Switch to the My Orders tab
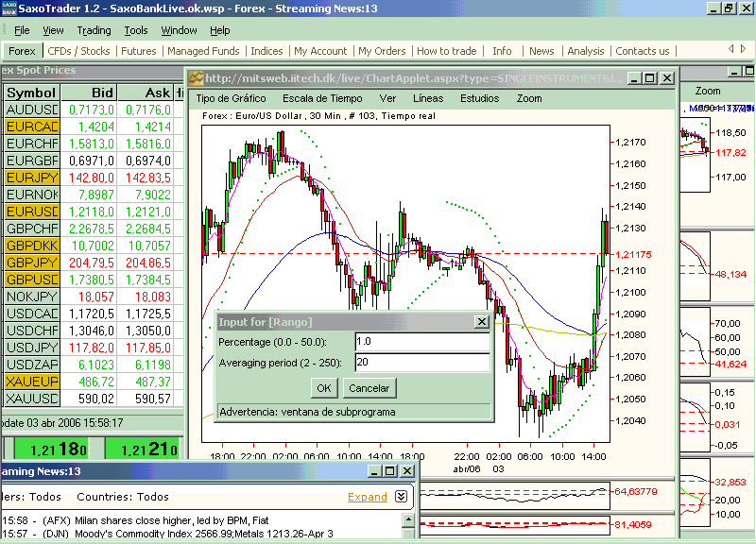 [382, 51]
